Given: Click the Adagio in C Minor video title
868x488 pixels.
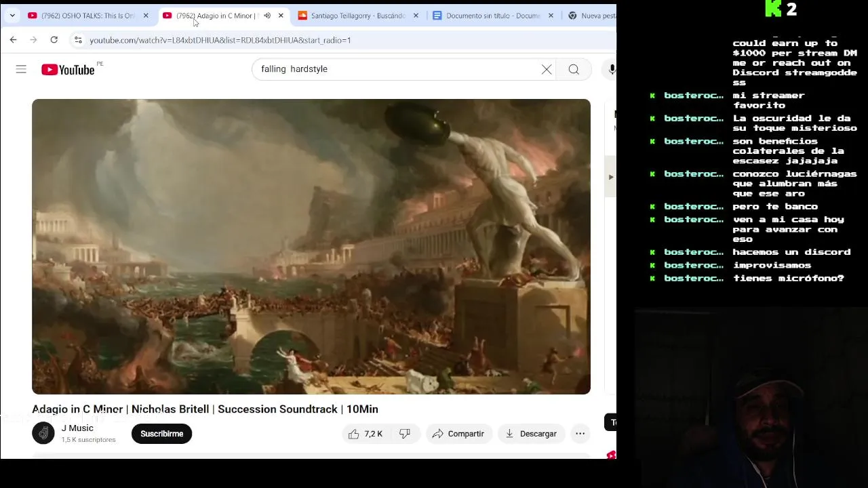Looking at the screenshot, I should [x=205, y=409].
